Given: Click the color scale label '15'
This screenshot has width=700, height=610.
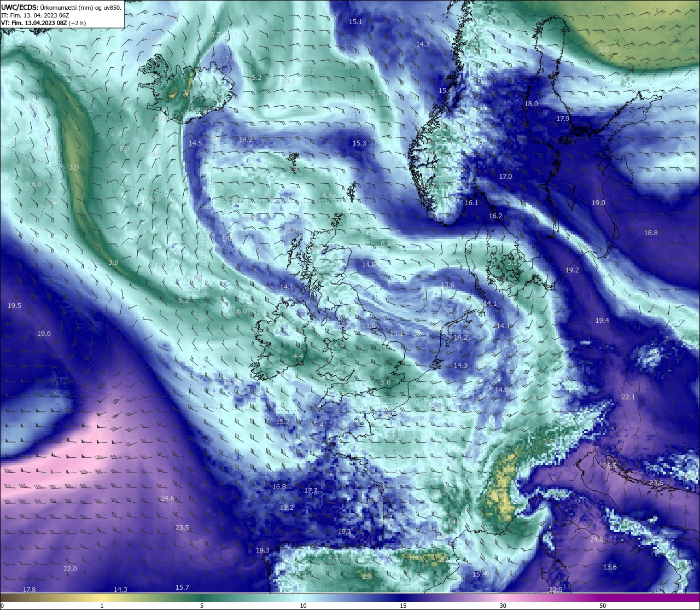Looking at the screenshot, I should [403, 606].
